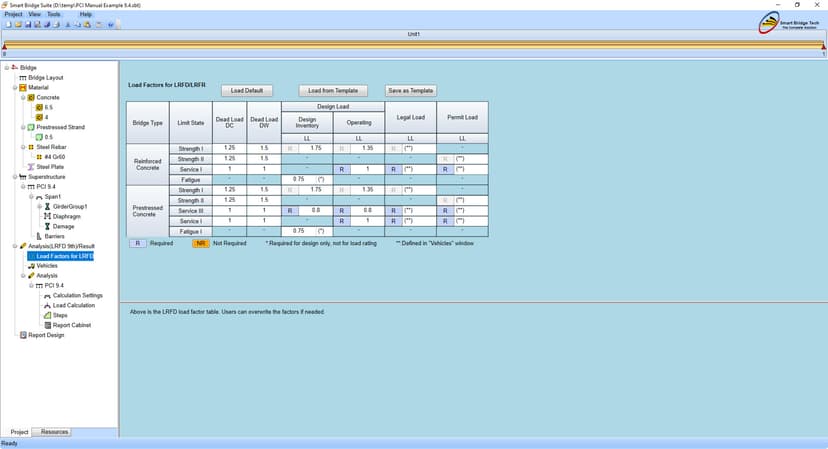Click the Barriers icon

pyautogui.click(x=39, y=236)
